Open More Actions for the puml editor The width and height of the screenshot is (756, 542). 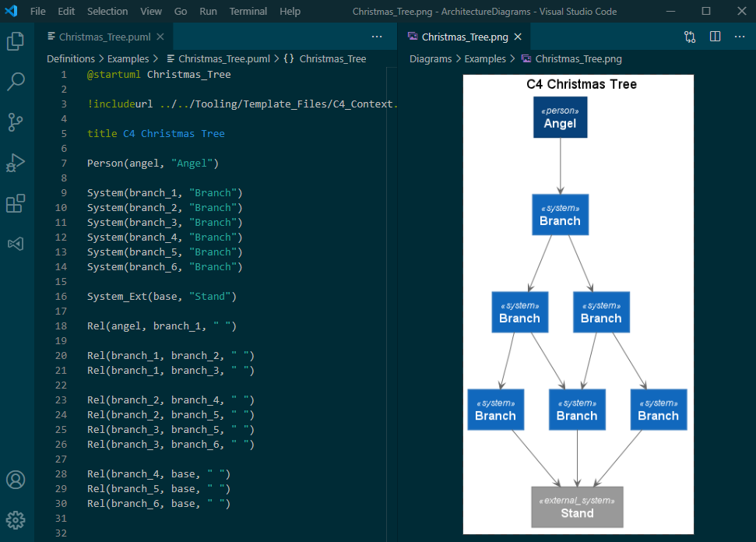(377, 37)
